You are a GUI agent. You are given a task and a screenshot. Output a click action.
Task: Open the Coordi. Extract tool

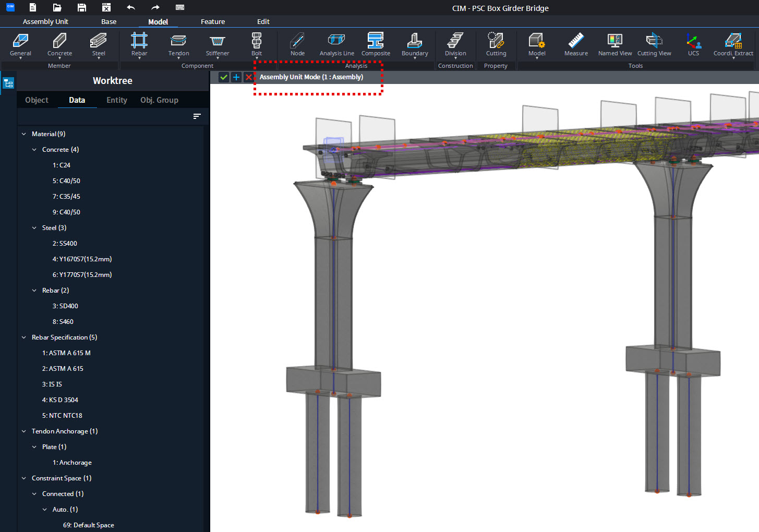[x=733, y=45]
